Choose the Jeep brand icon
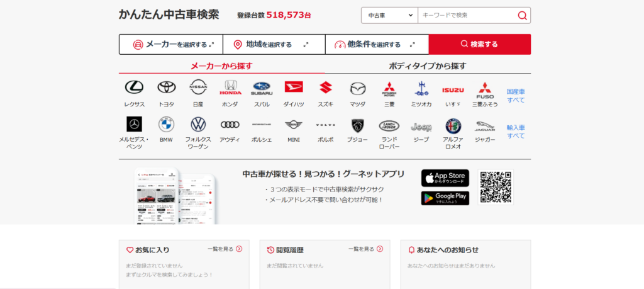Screen dimensions: 644x289 click(x=421, y=125)
